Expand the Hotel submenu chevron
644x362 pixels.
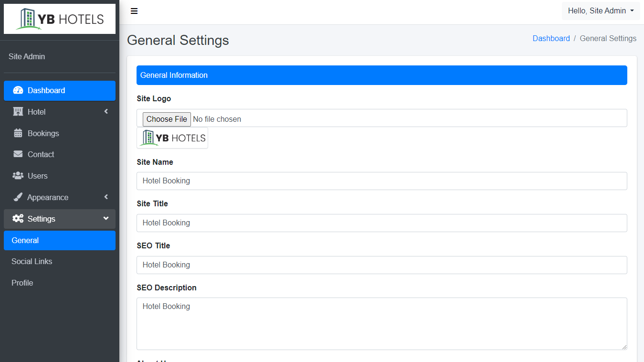point(106,112)
